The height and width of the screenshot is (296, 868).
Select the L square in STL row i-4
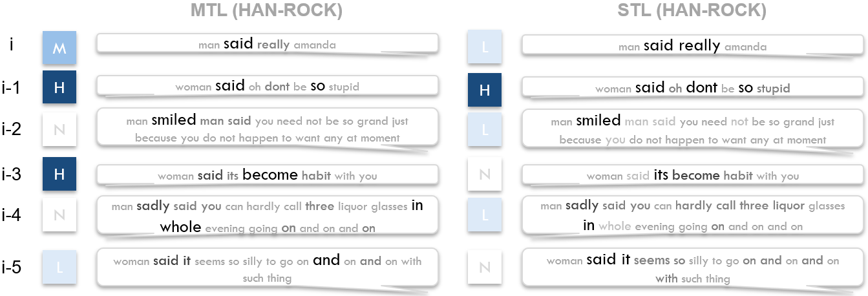pyautogui.click(x=485, y=216)
